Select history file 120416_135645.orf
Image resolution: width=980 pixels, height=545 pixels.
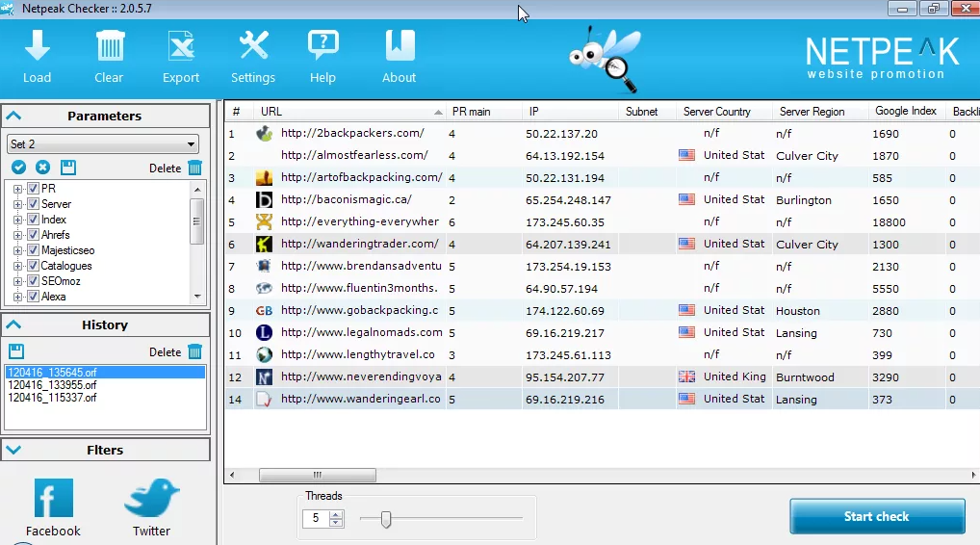(105, 373)
